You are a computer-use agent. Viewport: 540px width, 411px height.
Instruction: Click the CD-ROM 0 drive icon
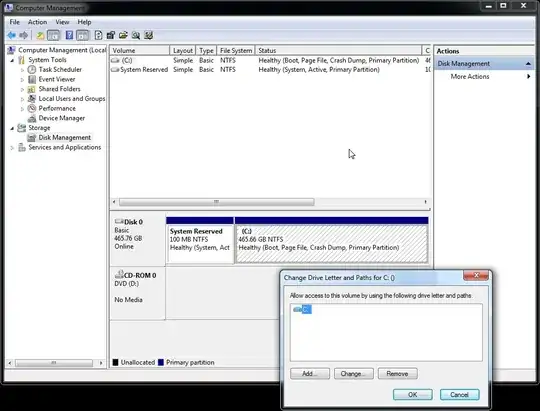[119, 275]
